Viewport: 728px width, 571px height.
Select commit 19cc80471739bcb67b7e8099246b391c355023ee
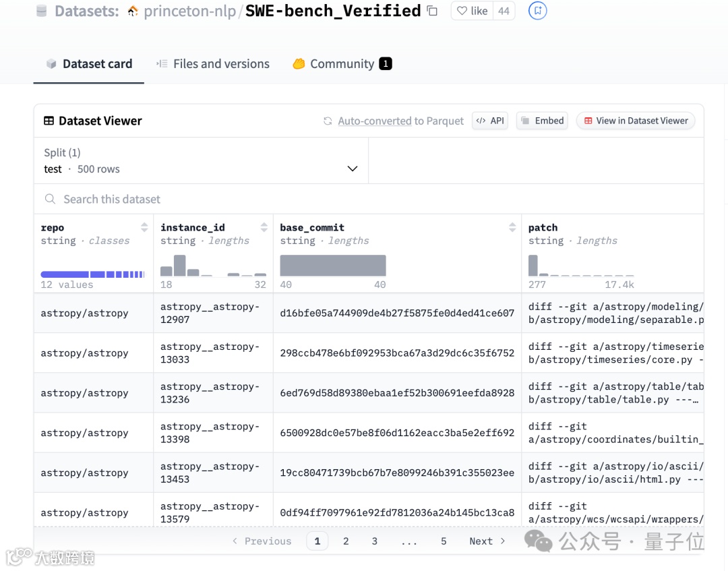coord(397,473)
